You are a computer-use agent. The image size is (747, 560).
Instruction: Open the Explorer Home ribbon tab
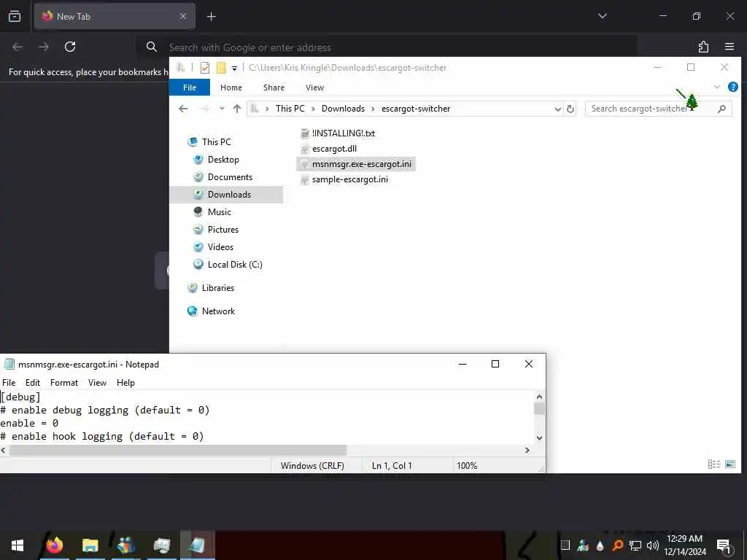tap(231, 87)
